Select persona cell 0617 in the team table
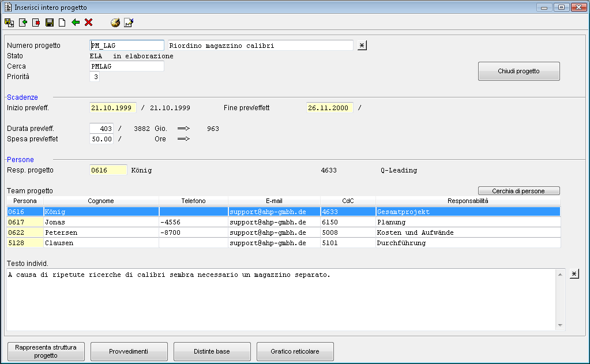 coord(25,222)
